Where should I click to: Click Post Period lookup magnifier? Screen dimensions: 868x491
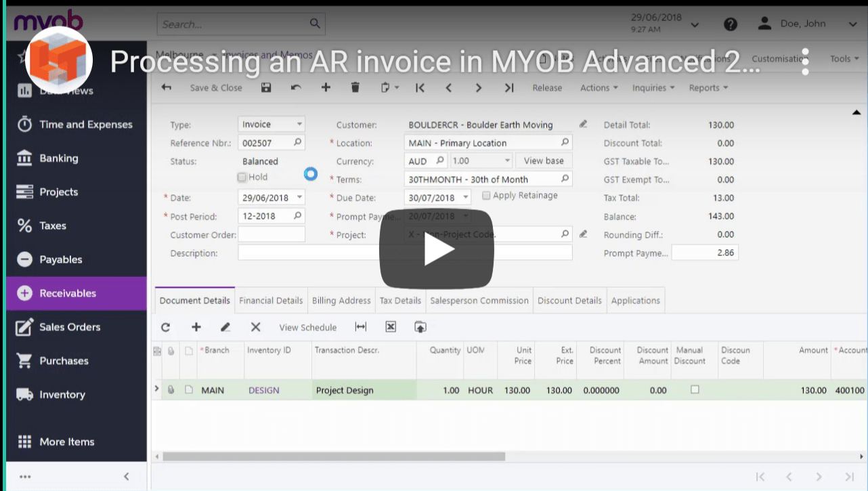pos(297,216)
